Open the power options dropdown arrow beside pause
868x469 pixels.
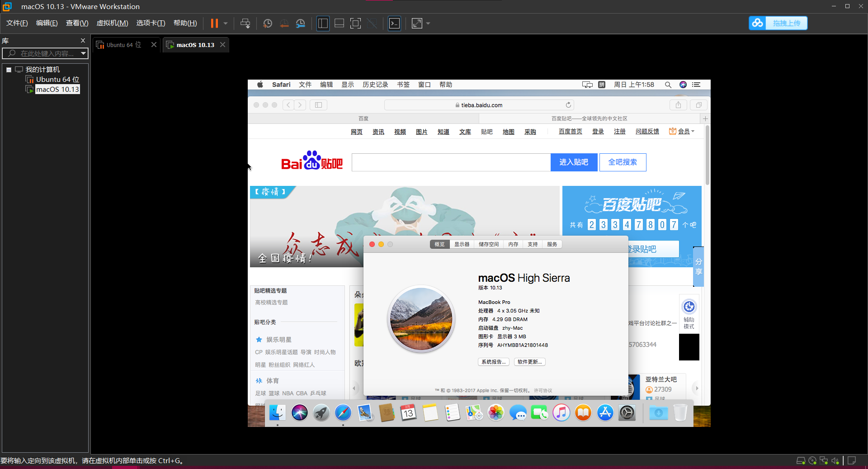click(225, 23)
